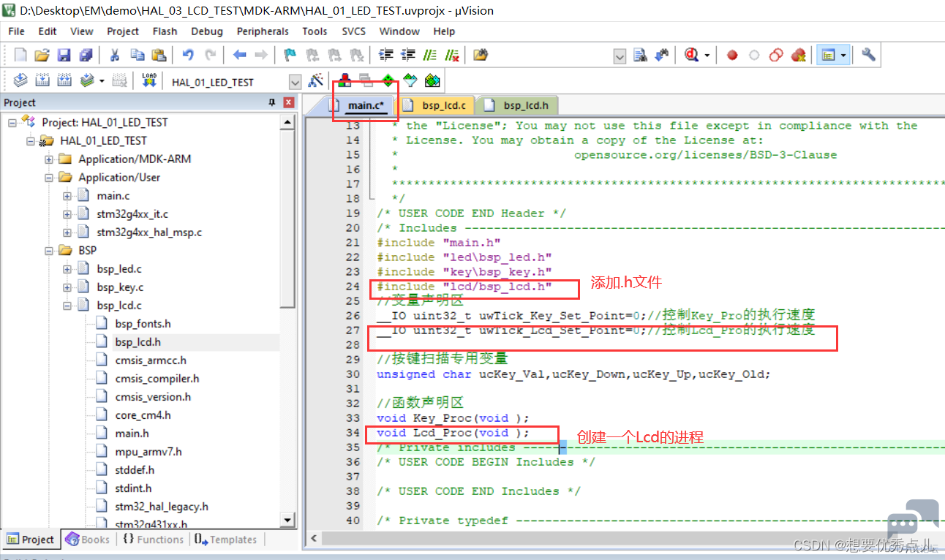This screenshot has width=945, height=560.
Task: Switch to the Books panel tab
Action: click(88, 540)
